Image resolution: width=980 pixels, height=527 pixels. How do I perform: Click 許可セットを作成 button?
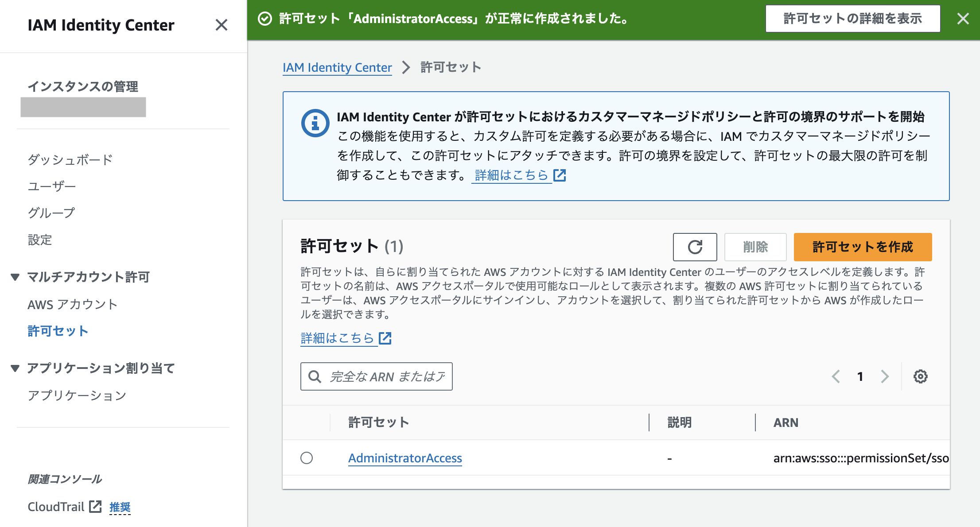coord(863,247)
